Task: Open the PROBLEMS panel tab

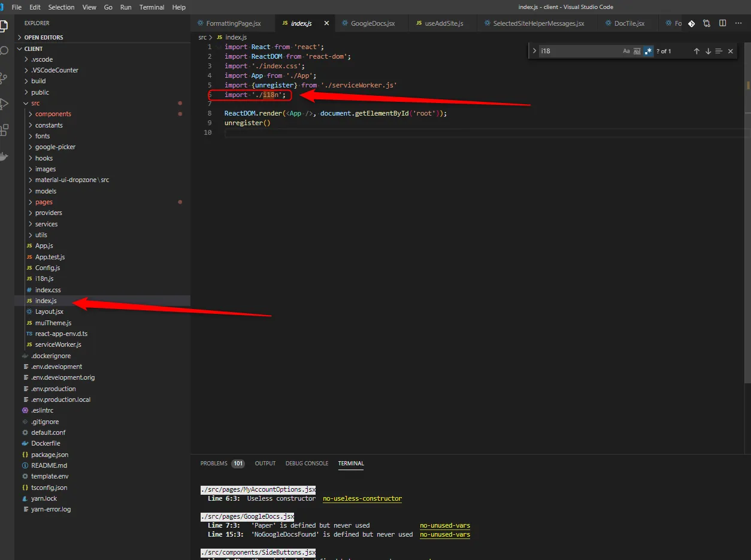Action: click(x=222, y=464)
